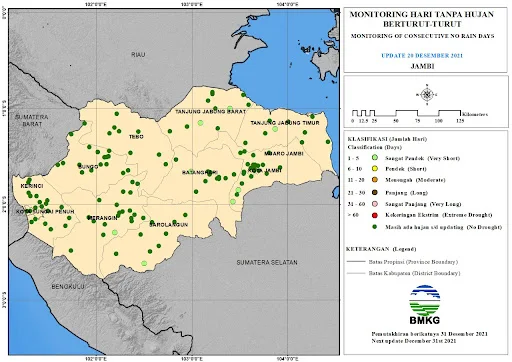Click 'Batas Kabupaten (District Boundary)' label
The width and height of the screenshot is (512, 362).
tap(414, 273)
